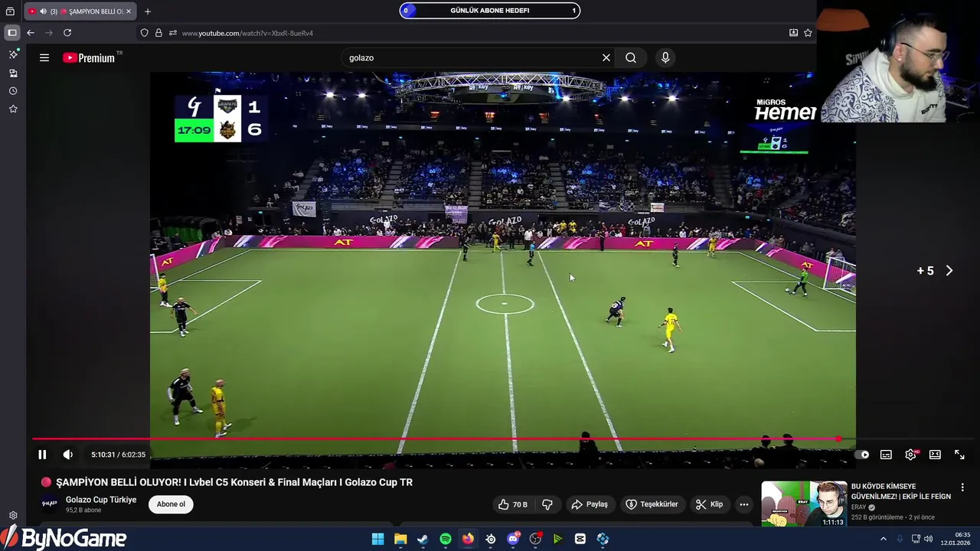Open the Golazo channel avatar
The height and width of the screenshot is (551, 980).
[49, 504]
